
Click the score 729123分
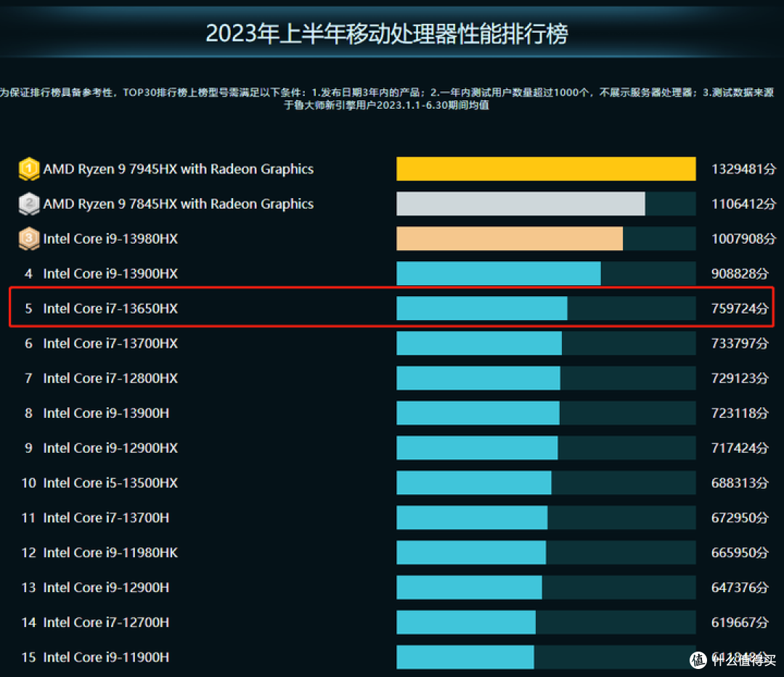point(740,378)
